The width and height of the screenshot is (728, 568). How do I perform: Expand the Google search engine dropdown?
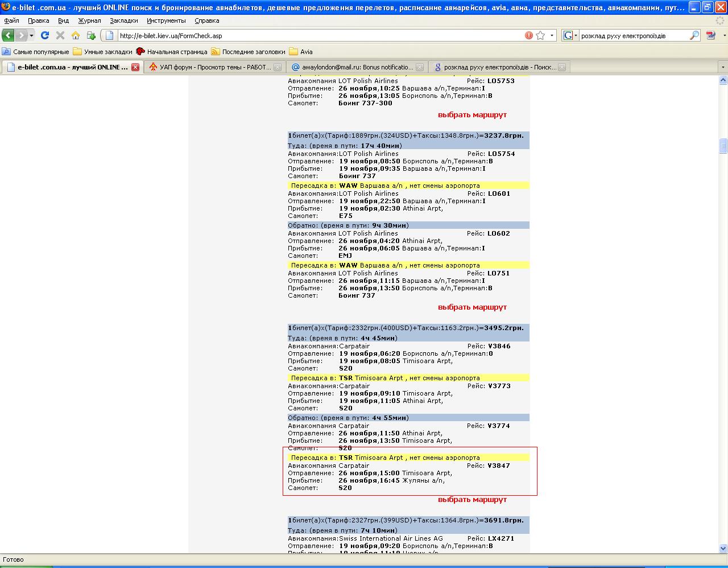point(570,35)
